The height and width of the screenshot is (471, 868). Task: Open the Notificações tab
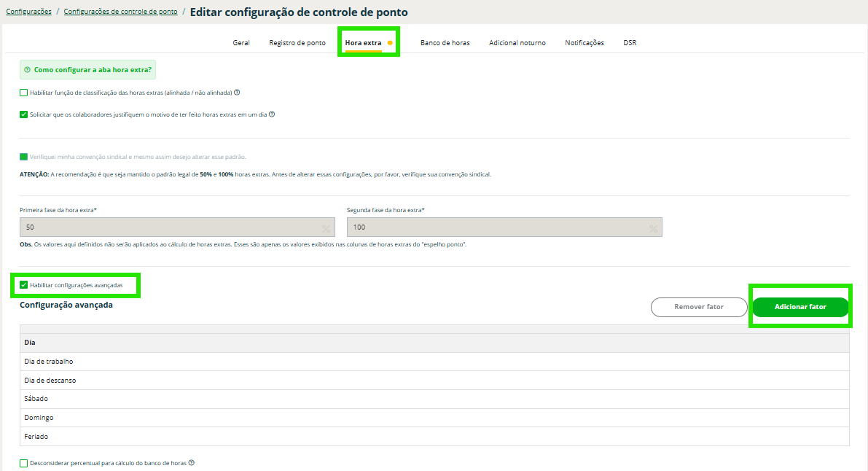point(584,43)
